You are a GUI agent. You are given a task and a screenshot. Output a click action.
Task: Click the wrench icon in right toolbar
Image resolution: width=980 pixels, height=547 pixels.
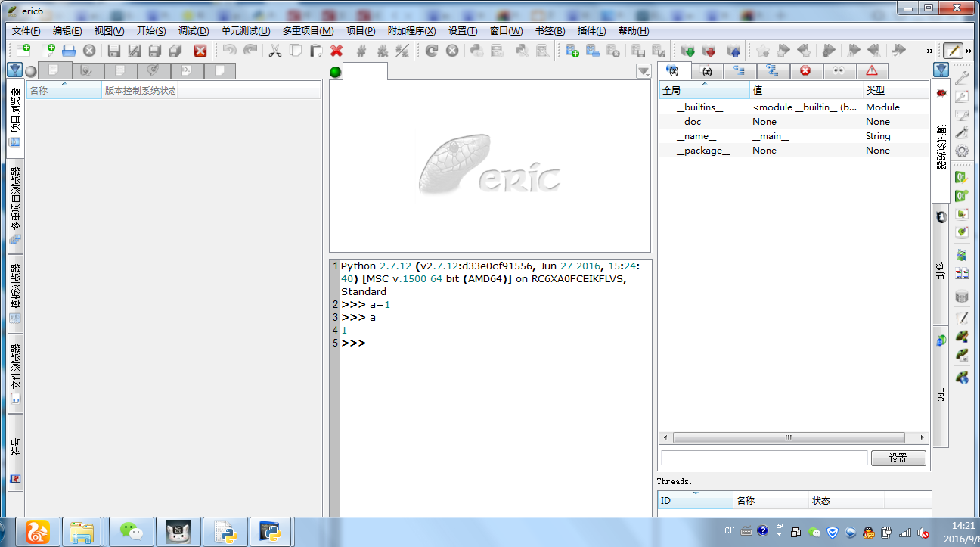962,77
